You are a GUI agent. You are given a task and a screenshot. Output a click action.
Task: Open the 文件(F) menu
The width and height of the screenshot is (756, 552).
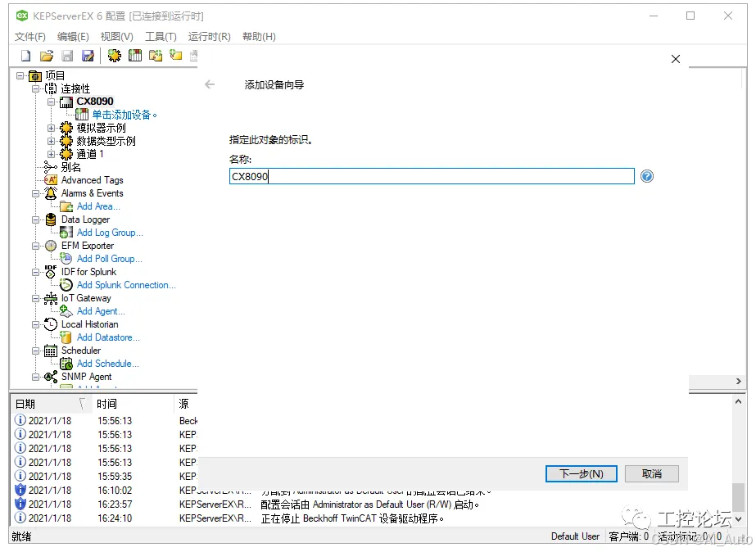tap(29, 37)
